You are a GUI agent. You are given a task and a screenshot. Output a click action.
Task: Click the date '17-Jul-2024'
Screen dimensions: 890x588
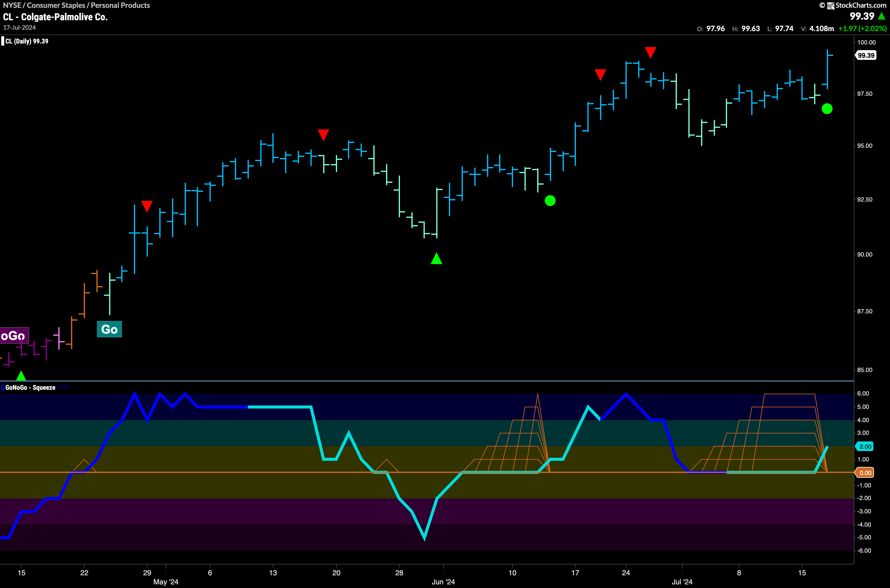(x=20, y=27)
